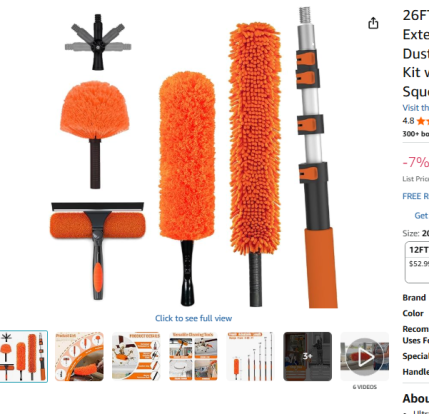Select the first thumbnail showing all tools
The height and width of the screenshot is (414, 429).
tap(24, 356)
